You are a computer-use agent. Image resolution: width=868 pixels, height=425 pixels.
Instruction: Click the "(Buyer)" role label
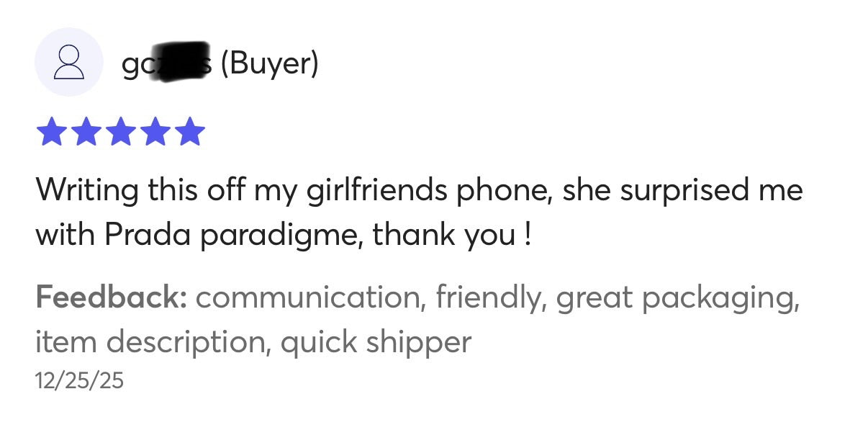[x=269, y=65]
